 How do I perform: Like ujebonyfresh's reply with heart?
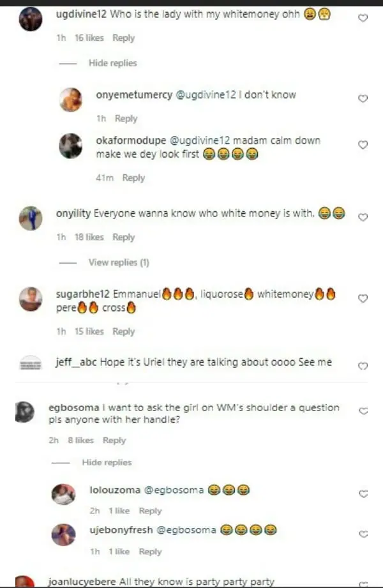coord(363,534)
